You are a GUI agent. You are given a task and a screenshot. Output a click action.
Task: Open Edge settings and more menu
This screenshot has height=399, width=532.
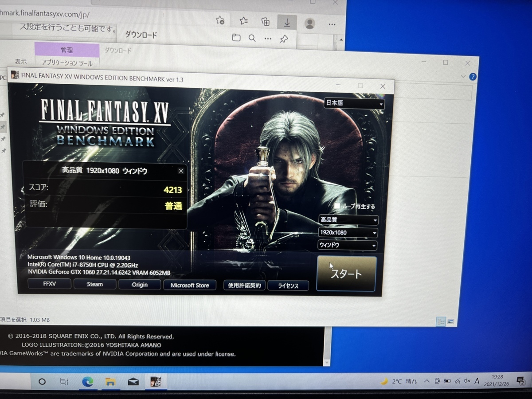coord(332,24)
